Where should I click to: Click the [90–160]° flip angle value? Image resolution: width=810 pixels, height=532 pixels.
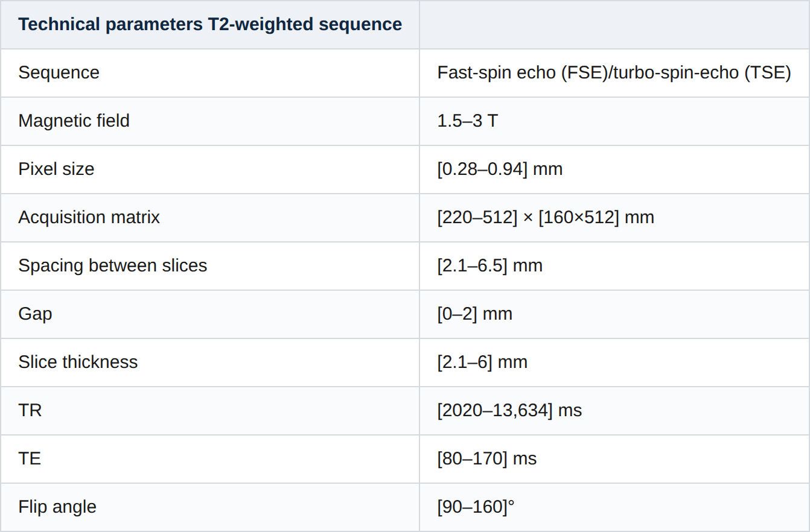(476, 507)
